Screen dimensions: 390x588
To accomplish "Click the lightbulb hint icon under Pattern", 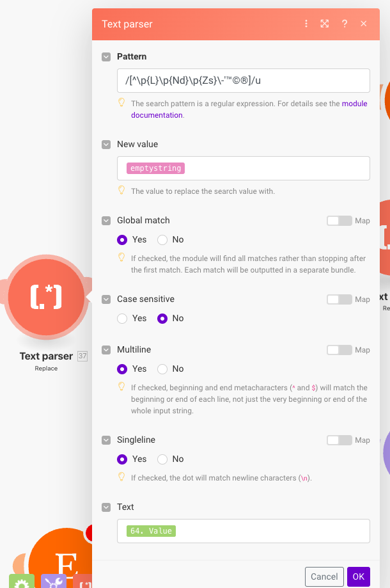I will [121, 102].
